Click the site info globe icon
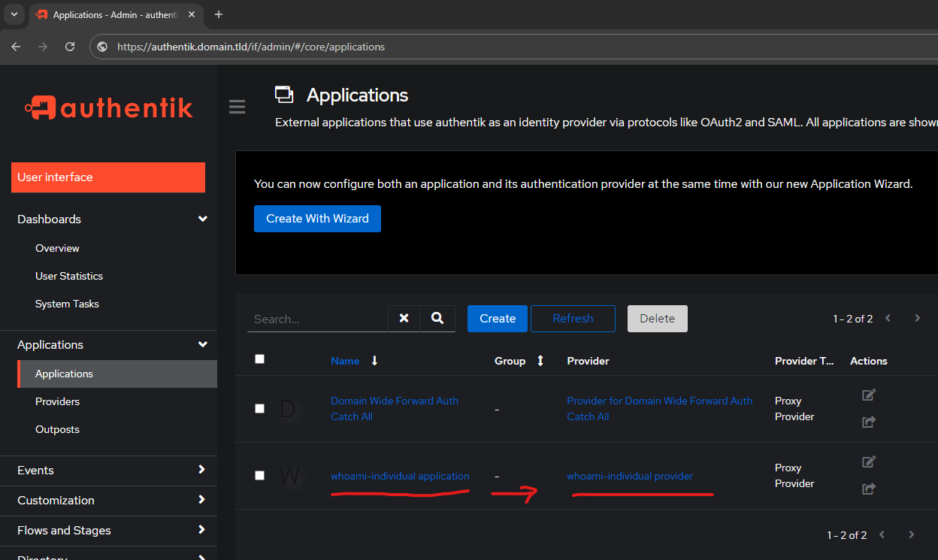 point(103,47)
